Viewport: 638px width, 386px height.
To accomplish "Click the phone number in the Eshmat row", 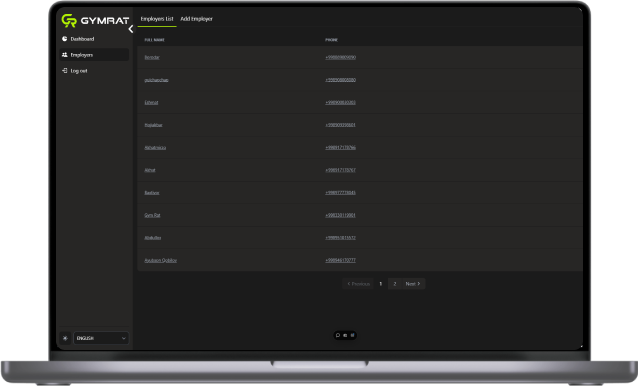I will (x=341, y=102).
